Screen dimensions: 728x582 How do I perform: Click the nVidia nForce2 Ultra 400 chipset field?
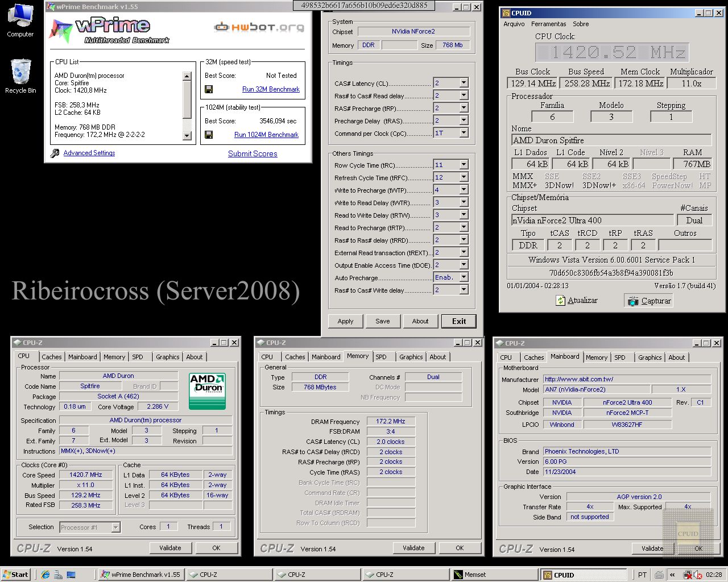point(593,221)
